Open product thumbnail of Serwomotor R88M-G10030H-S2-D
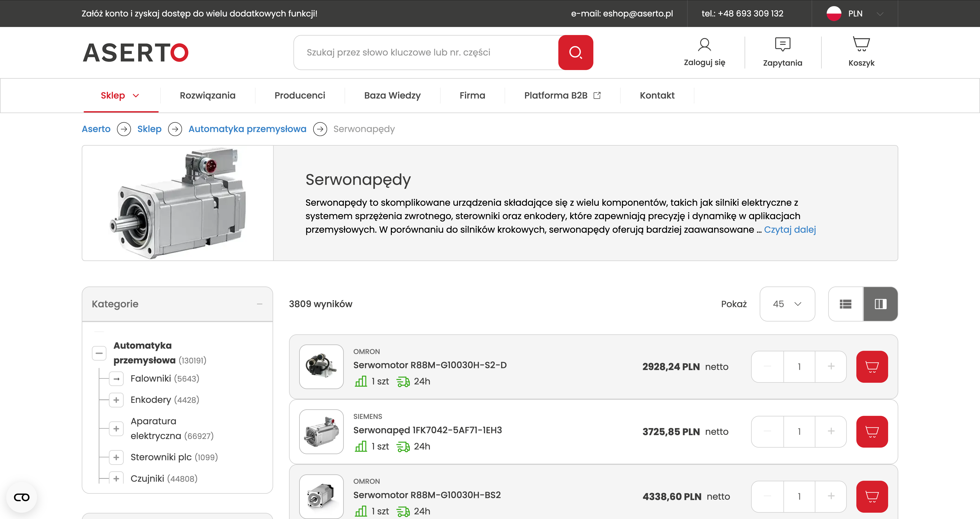Viewport: 980px width, 519px height. [322, 366]
